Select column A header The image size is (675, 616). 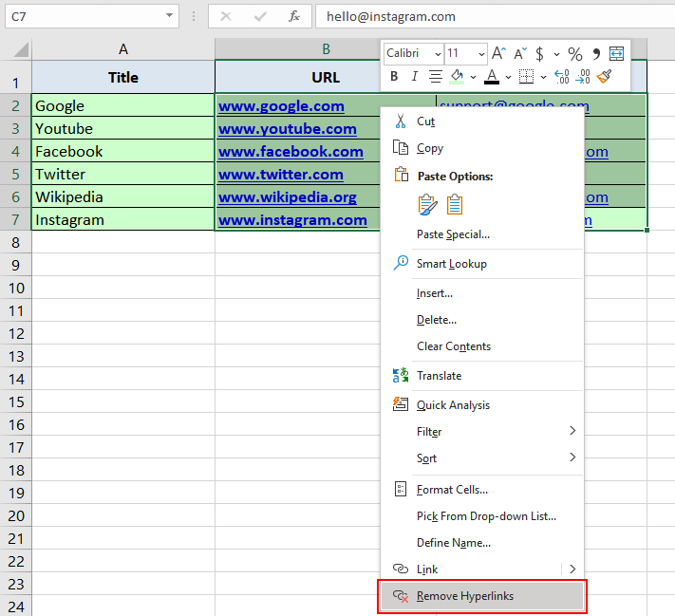coord(123,49)
